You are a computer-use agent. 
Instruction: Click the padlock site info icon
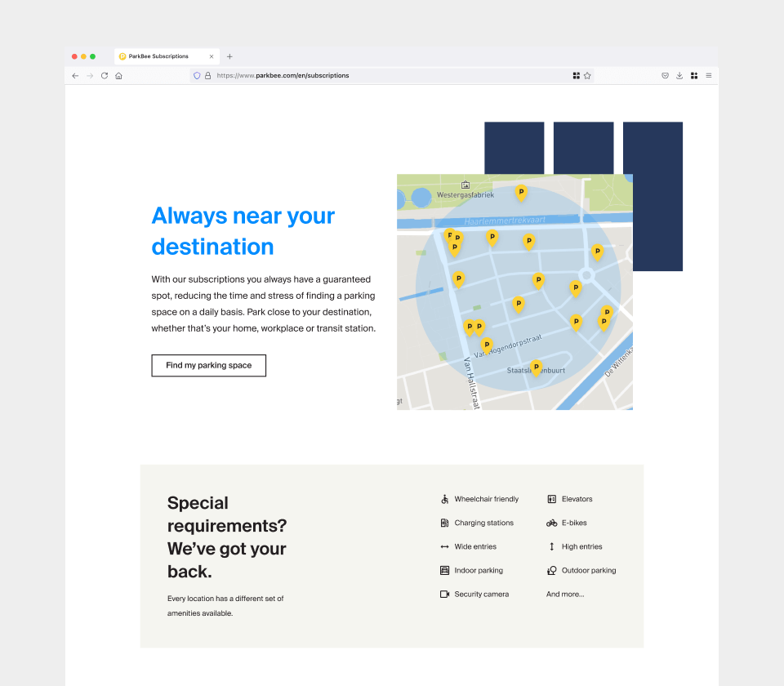coord(207,75)
